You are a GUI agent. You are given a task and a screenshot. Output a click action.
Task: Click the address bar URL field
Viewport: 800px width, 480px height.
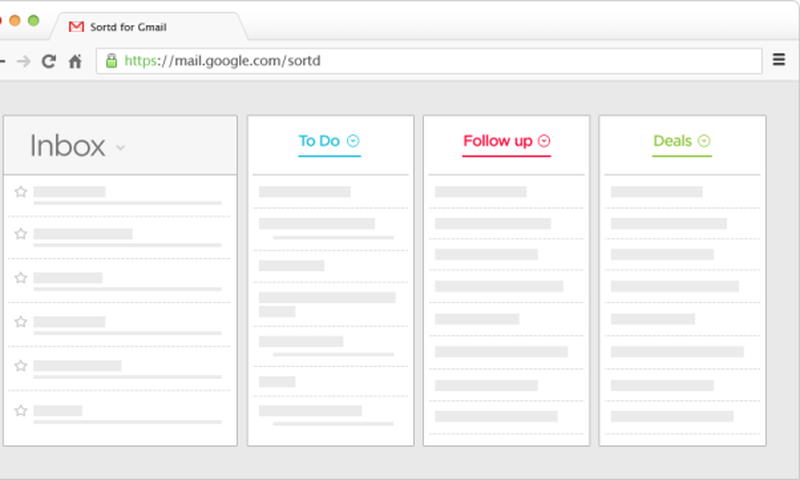point(429,61)
